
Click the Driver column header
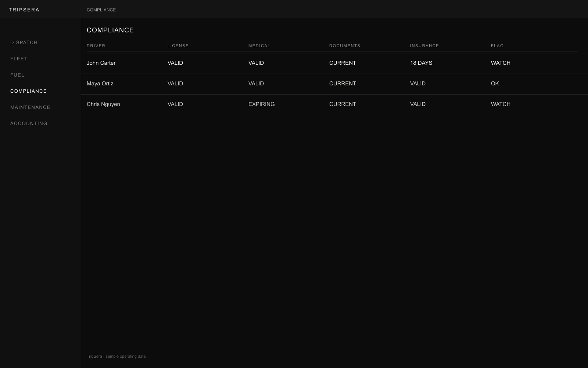click(x=96, y=46)
